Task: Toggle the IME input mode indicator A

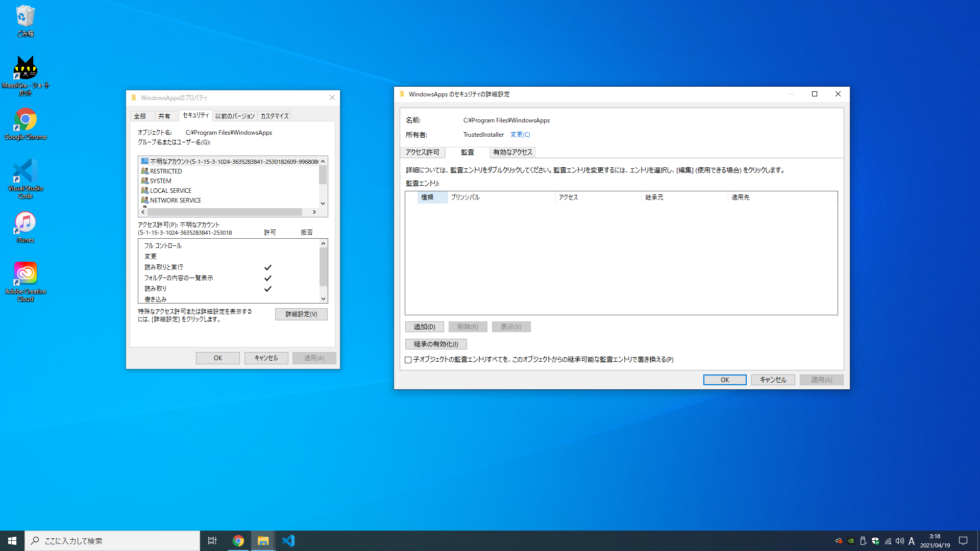Action: point(912,541)
